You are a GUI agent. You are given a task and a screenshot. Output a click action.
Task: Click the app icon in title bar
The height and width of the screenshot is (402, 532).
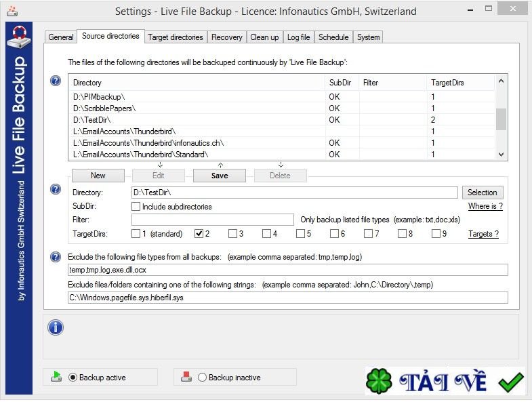click(x=12, y=12)
